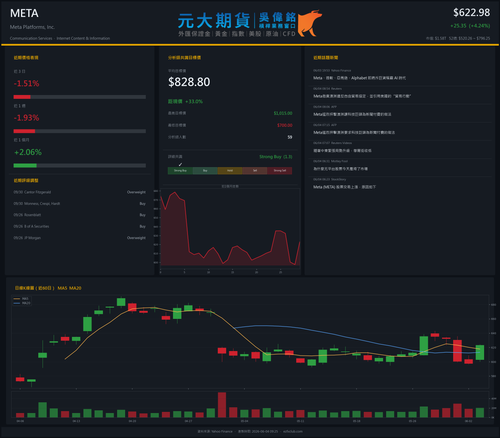
Task: Click the -1.51% three-day performance value
Action: click(26, 83)
